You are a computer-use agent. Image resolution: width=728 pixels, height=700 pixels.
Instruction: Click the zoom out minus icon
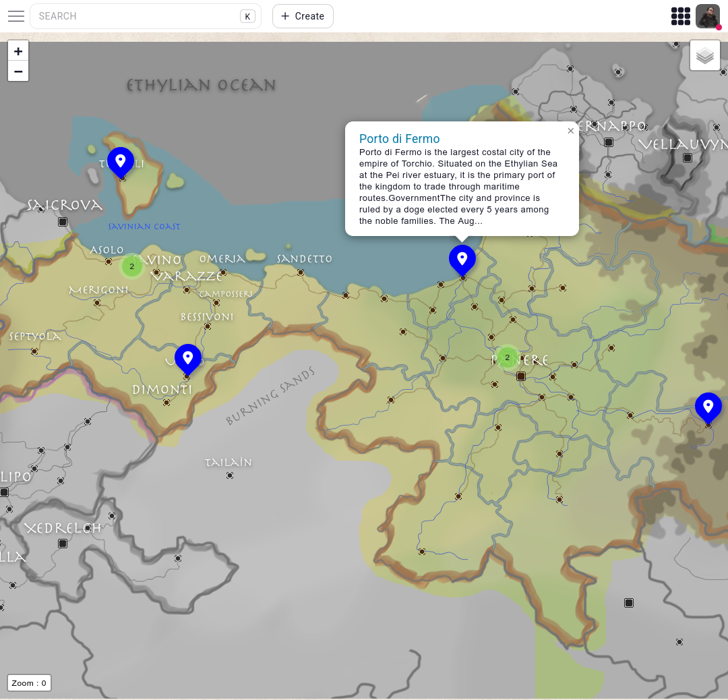(x=18, y=71)
